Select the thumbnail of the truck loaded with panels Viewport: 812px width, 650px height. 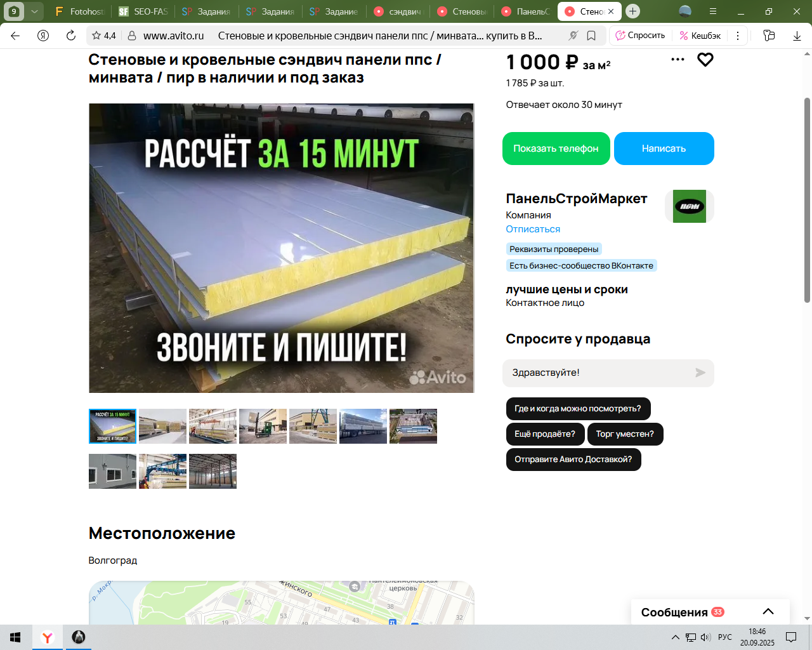[363, 426]
